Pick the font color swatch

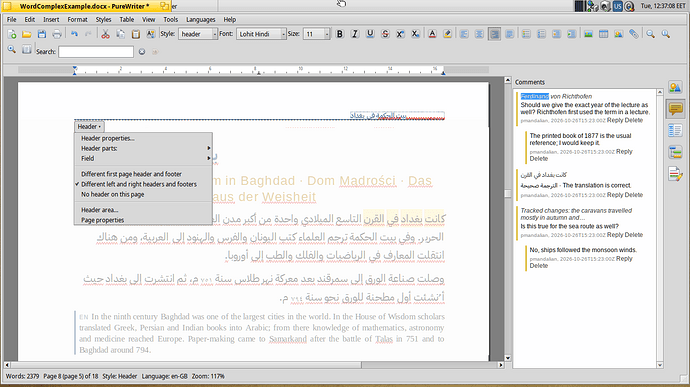coord(432,34)
